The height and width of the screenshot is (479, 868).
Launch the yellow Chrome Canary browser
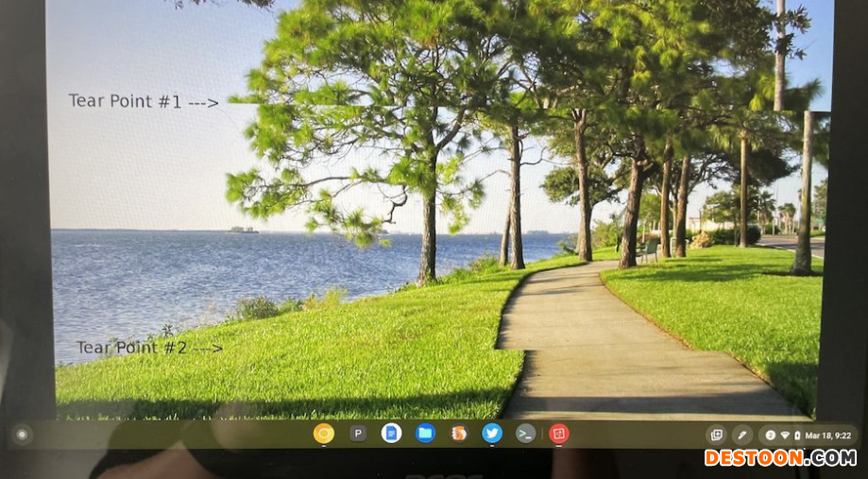[x=324, y=434]
